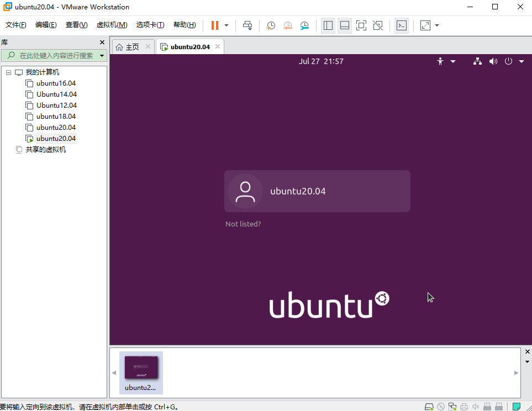This screenshot has width=532, height=411.
Task: Close the 库 library panel
Action: coord(102,42)
